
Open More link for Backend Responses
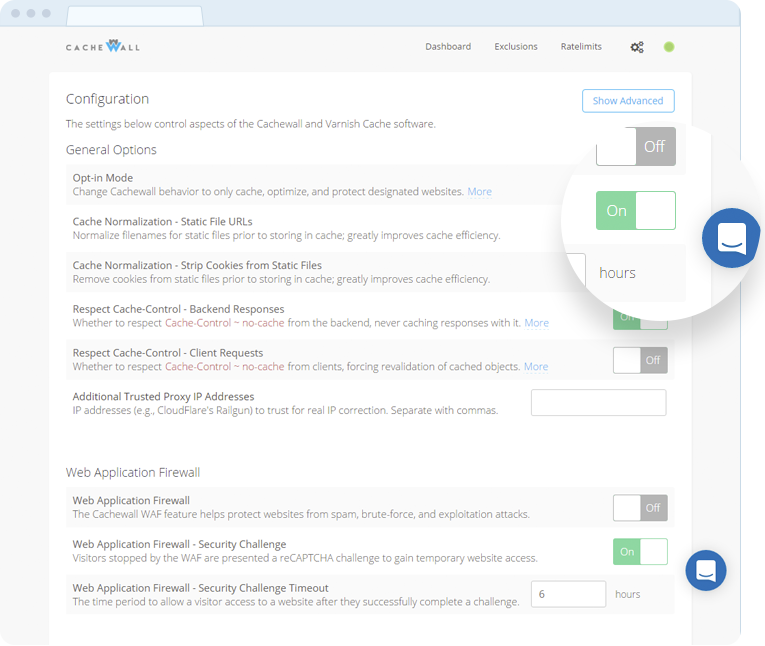(536, 323)
